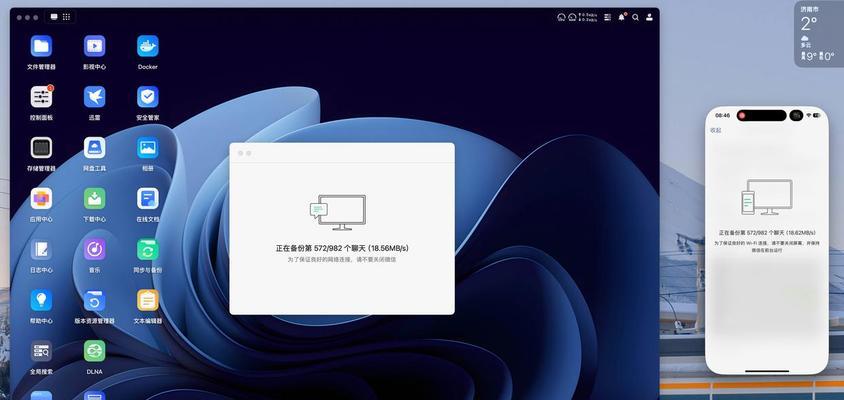Open the 文本编辑器 text editor

(147, 300)
